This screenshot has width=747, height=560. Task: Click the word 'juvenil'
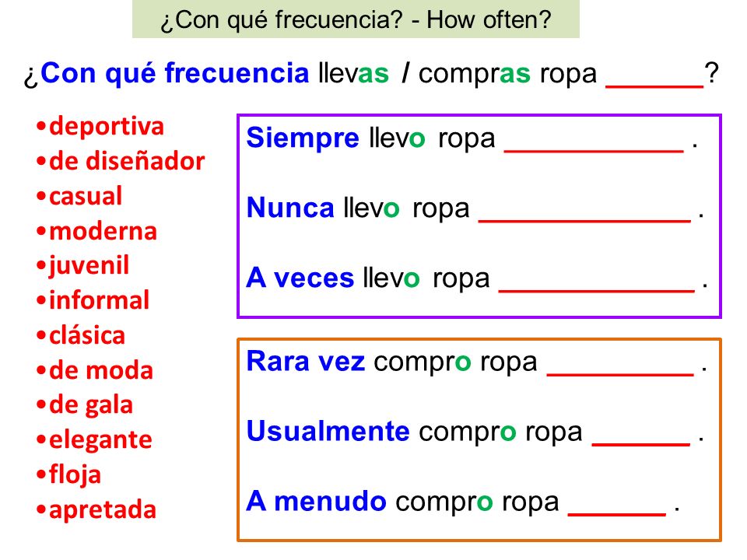[x=89, y=266]
